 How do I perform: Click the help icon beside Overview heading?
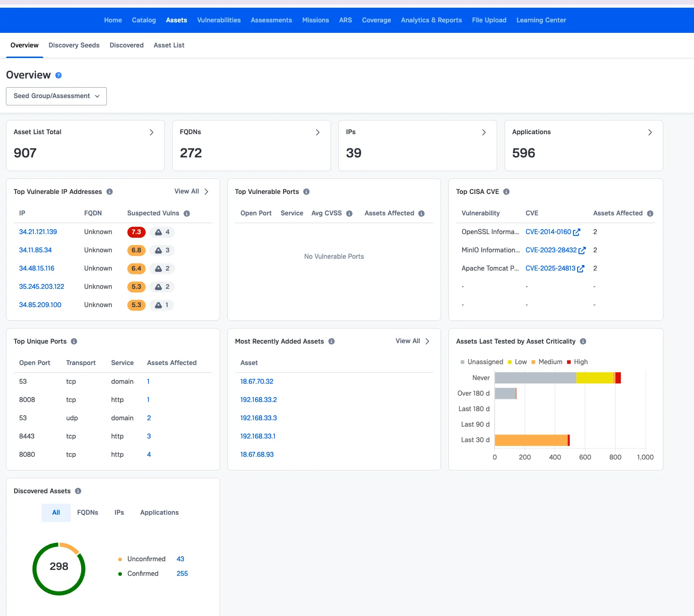tap(58, 75)
